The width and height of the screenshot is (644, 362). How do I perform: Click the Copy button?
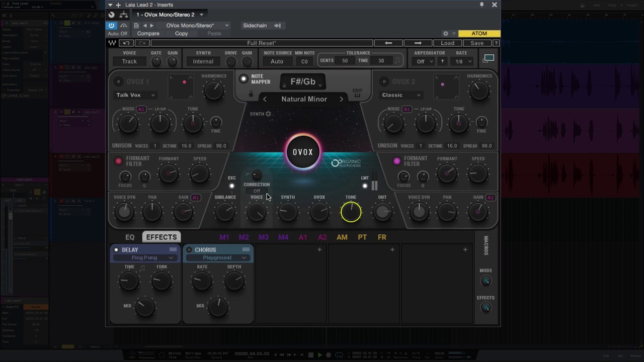(181, 34)
